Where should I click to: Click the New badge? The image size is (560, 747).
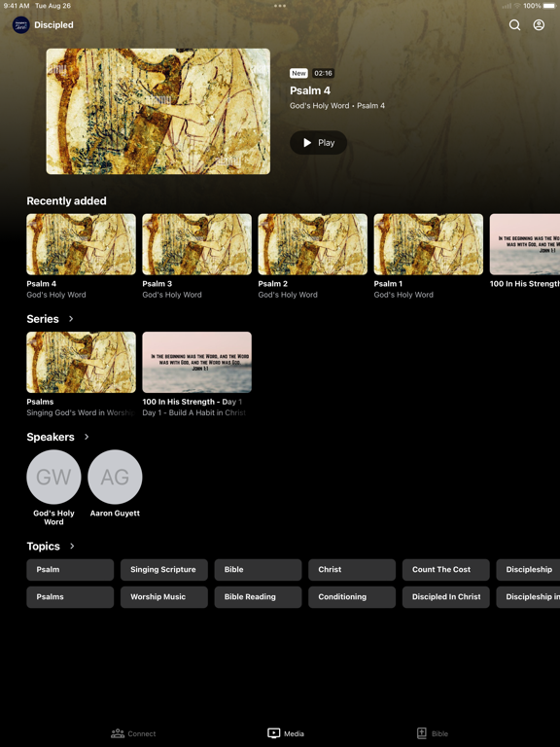(298, 73)
